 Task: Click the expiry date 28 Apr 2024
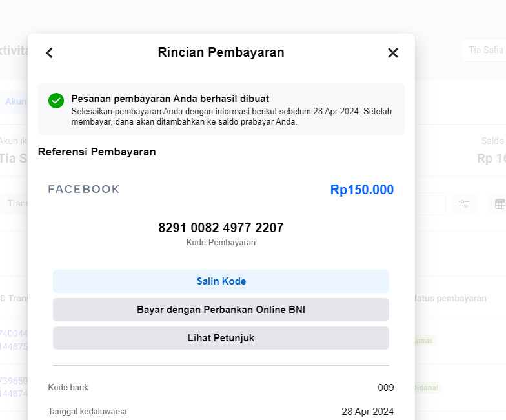pos(368,412)
